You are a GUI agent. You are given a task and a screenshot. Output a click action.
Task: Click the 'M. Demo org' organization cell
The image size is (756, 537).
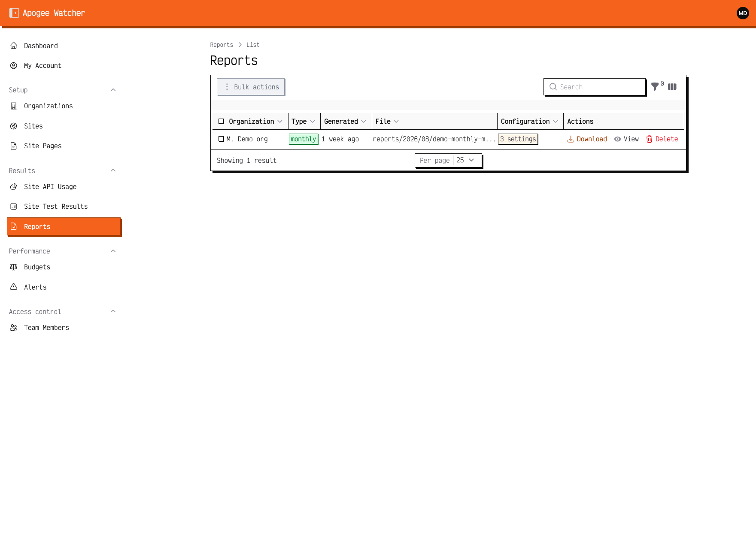[247, 139]
